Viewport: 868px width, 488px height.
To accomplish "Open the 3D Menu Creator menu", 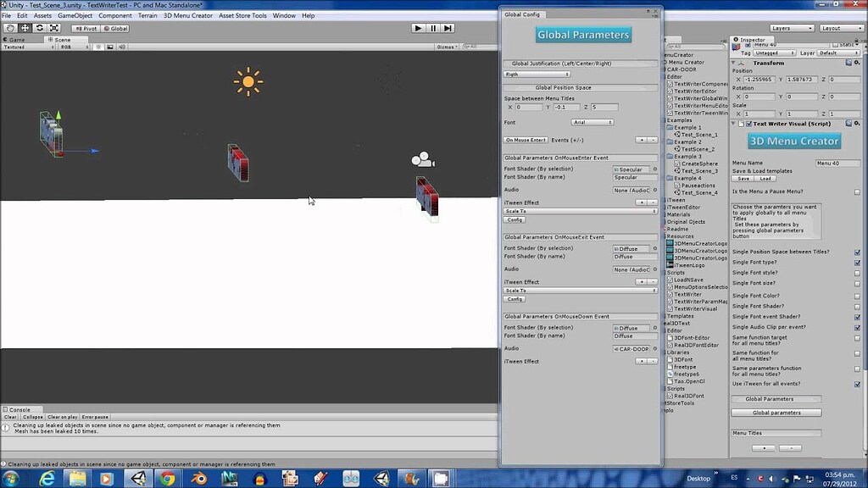I will (188, 14).
